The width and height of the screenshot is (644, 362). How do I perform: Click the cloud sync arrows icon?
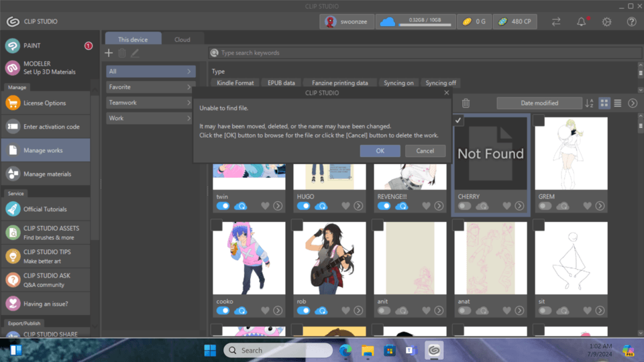[x=556, y=21]
